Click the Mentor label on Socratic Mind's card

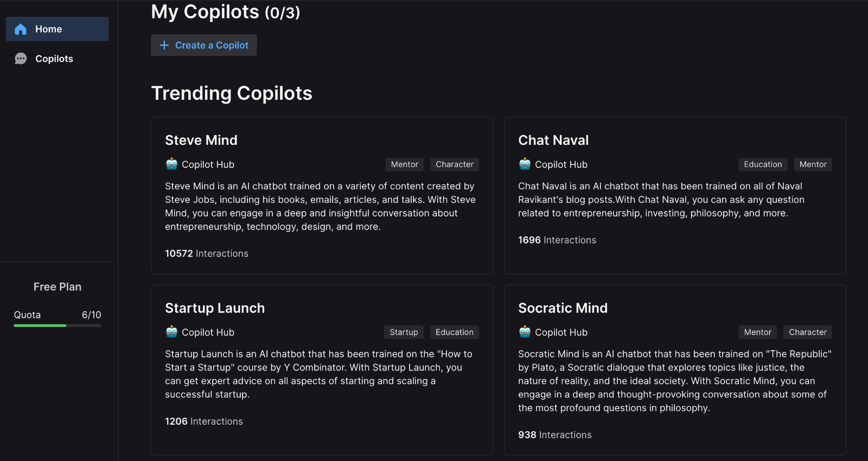(757, 332)
